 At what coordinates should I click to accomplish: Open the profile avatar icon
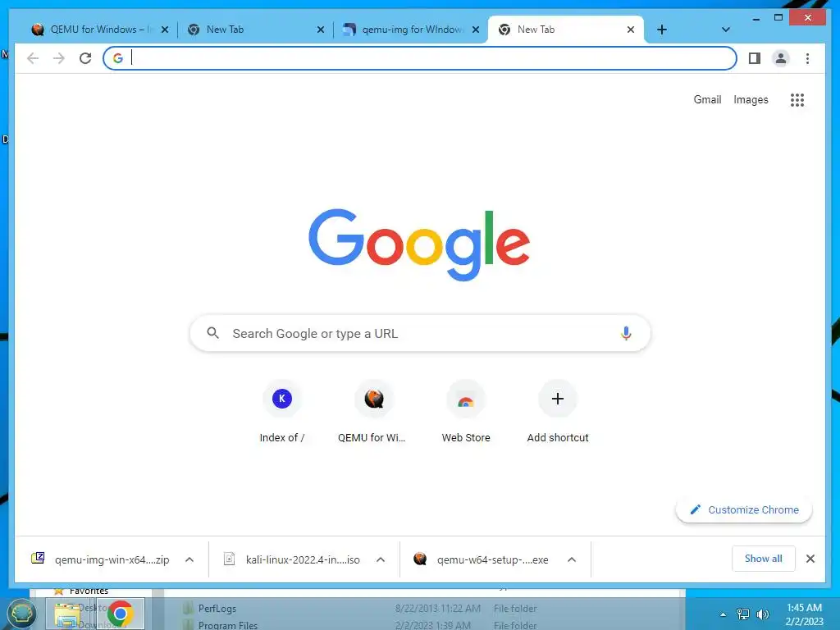pyautogui.click(x=781, y=58)
